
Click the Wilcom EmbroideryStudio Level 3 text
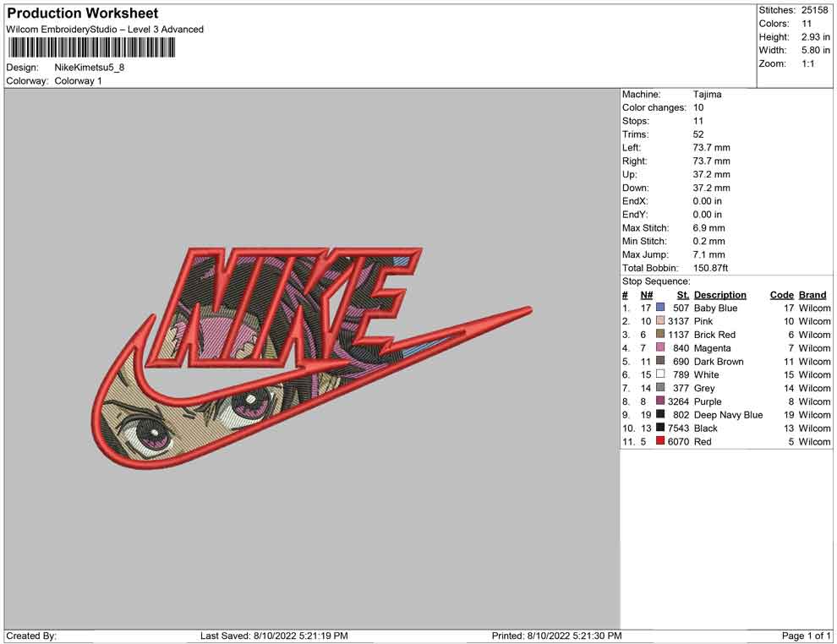[x=105, y=30]
